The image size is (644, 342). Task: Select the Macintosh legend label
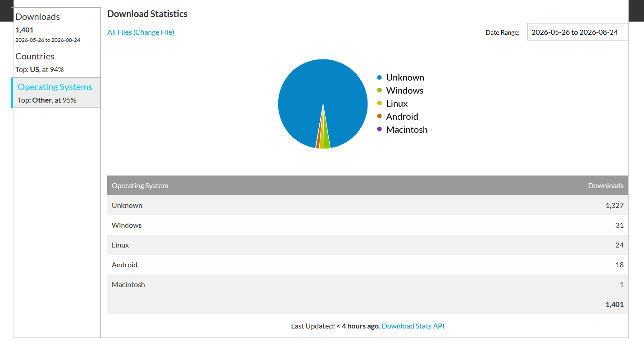tap(407, 130)
